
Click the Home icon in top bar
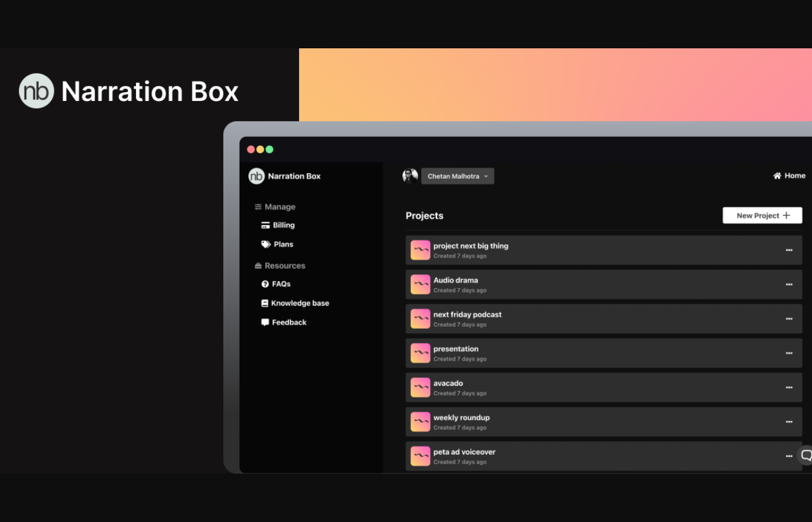[778, 176]
